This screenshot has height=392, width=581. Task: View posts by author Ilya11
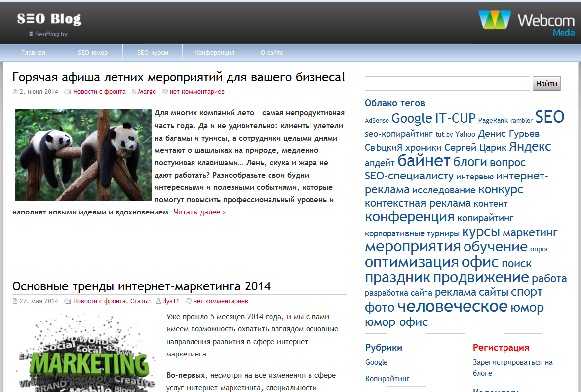[171, 301]
